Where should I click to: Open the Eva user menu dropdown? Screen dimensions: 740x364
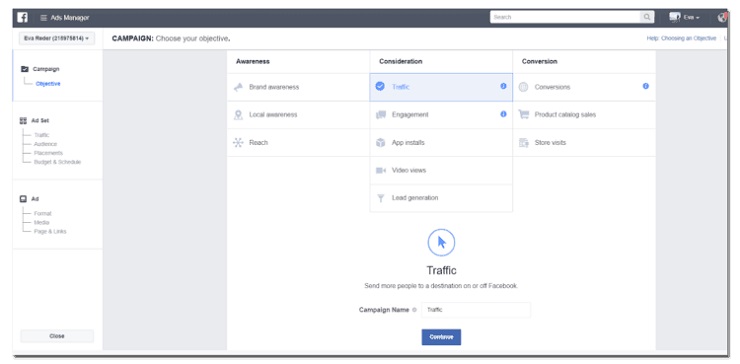691,17
